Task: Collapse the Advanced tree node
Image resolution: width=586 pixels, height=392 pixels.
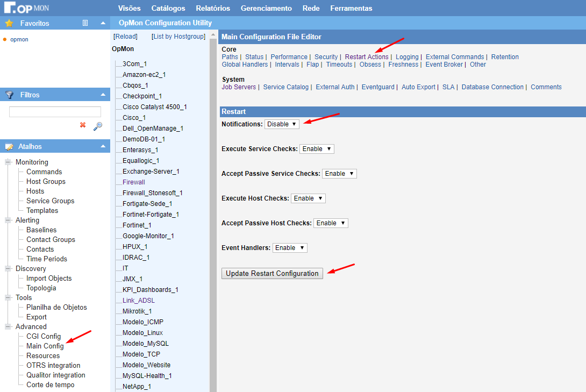Action: coord(9,327)
